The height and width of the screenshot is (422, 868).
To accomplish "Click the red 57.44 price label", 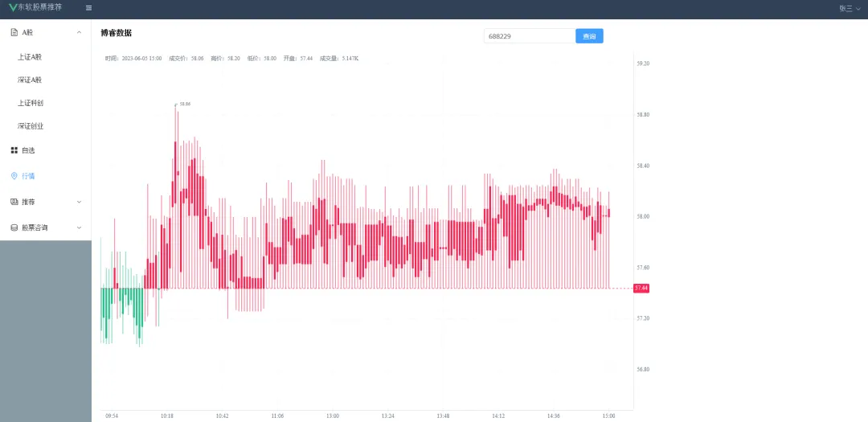I will tap(641, 288).
